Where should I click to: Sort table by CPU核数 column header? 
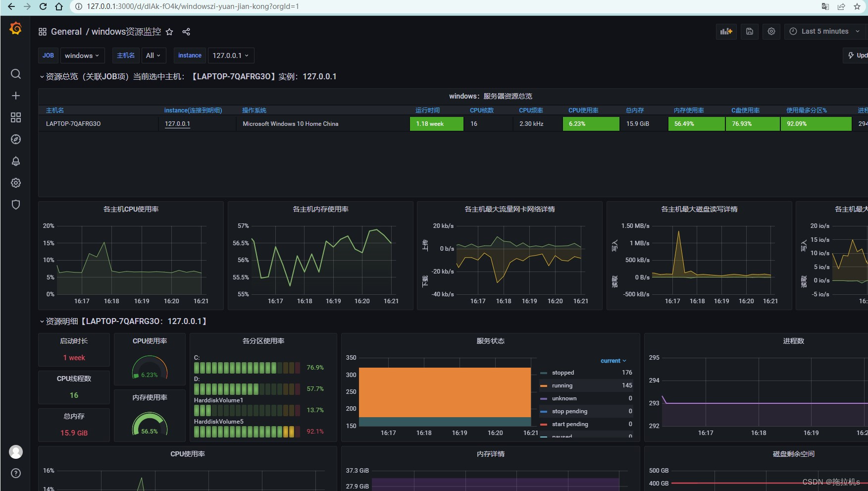tap(482, 110)
